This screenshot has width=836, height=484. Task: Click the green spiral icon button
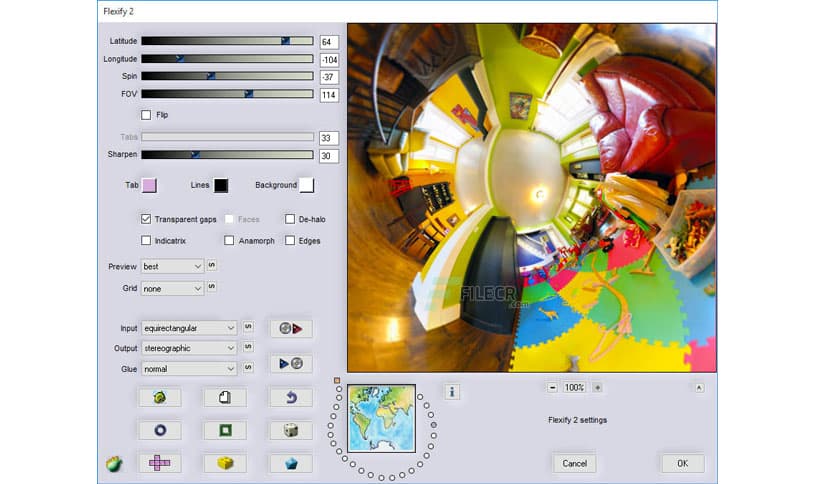[x=159, y=397]
